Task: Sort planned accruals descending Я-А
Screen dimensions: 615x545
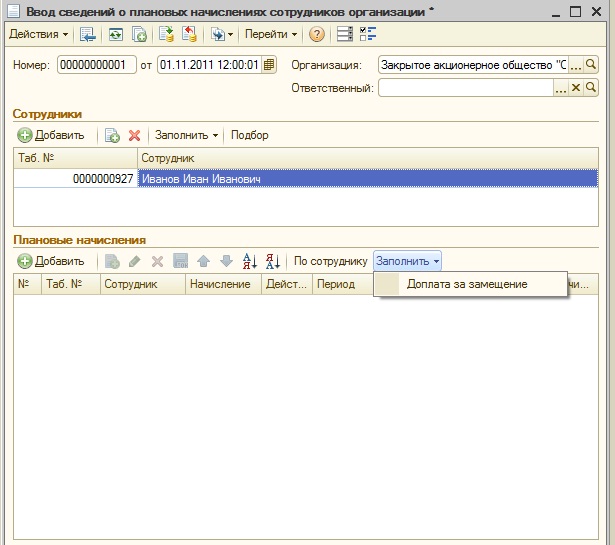Action: pyautogui.click(x=273, y=261)
